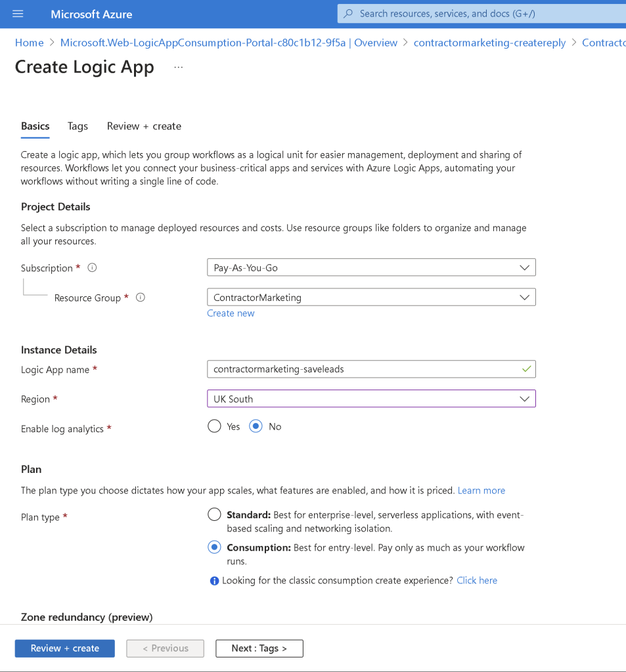This screenshot has width=626, height=672.
Task: Open contractormarketing-createreply breadcrumb
Action: coord(489,43)
